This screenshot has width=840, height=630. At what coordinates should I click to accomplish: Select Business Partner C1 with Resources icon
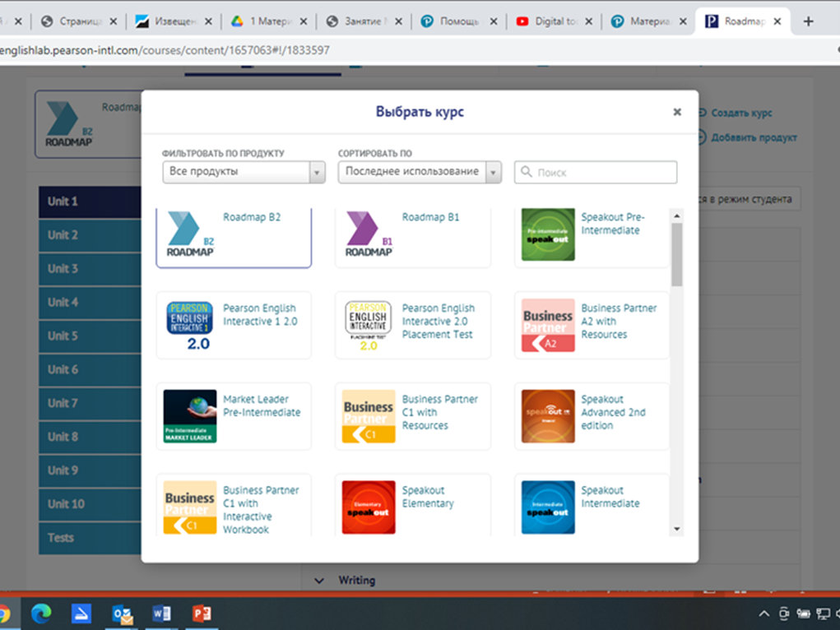[x=369, y=416]
